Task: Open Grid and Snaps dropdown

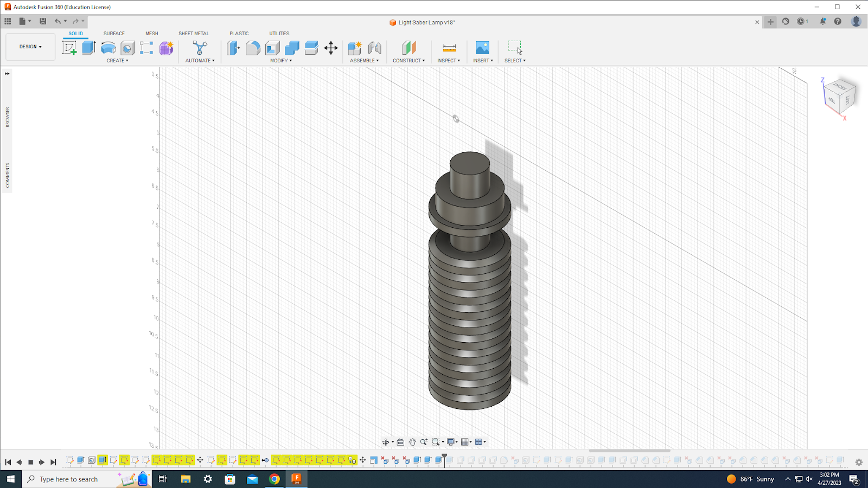Action: [466, 442]
